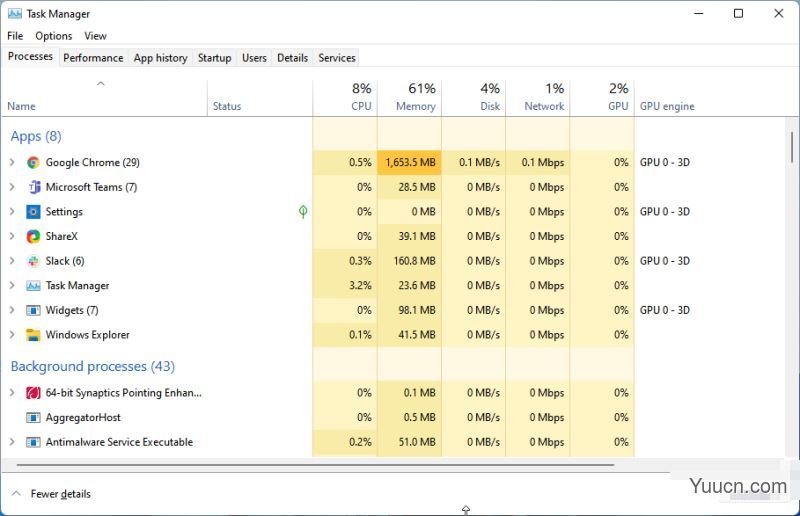Click Chrome's 1,653.5 MB memory cell
Viewport: 800px width, 516px height.
[x=409, y=162]
